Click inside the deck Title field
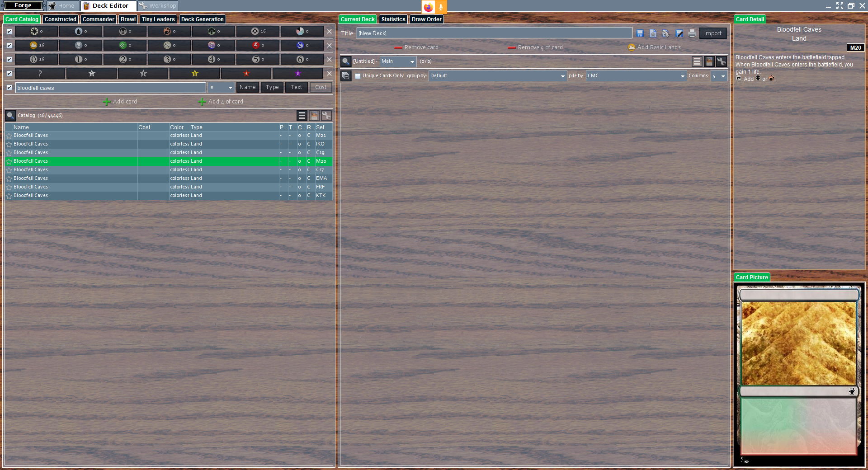 pos(494,33)
